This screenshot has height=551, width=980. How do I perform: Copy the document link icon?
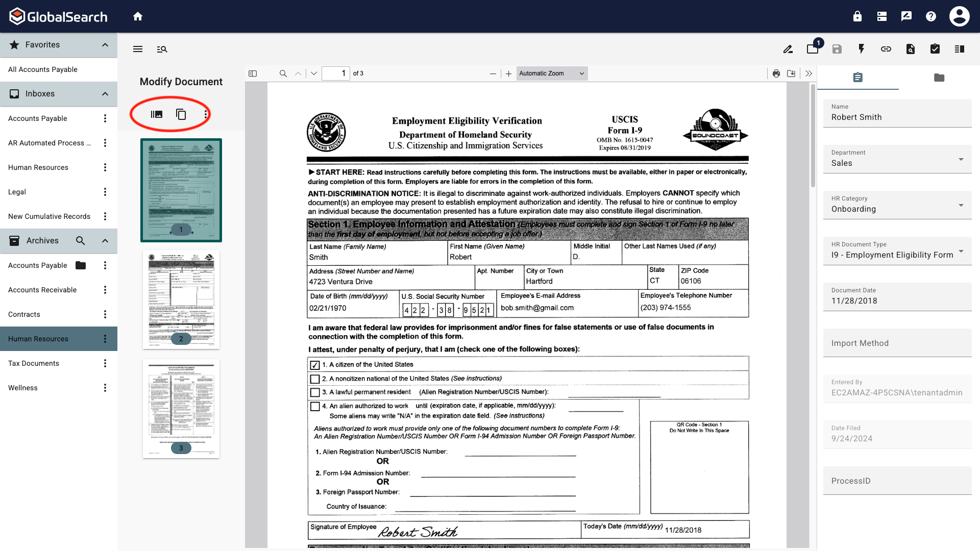[x=886, y=48]
